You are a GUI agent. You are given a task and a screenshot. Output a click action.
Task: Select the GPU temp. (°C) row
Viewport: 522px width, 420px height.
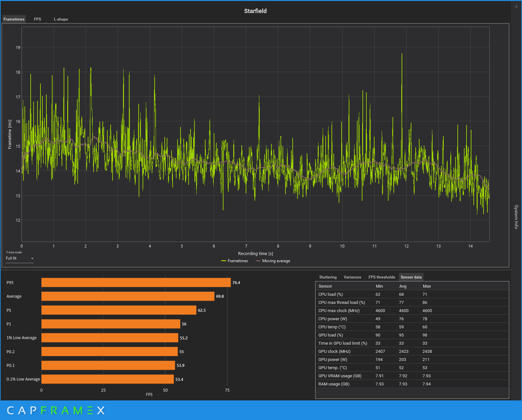(412, 367)
